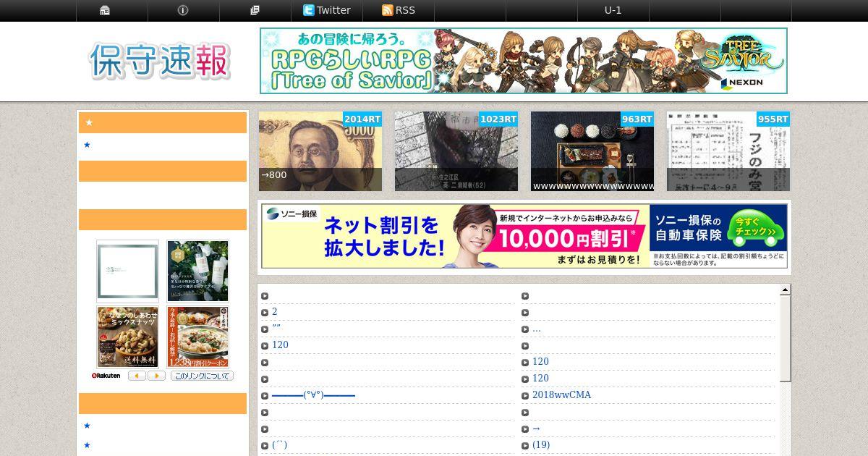Screen dimensions: 868x456
Task: Open the (´`) article link
Action: tap(279, 445)
